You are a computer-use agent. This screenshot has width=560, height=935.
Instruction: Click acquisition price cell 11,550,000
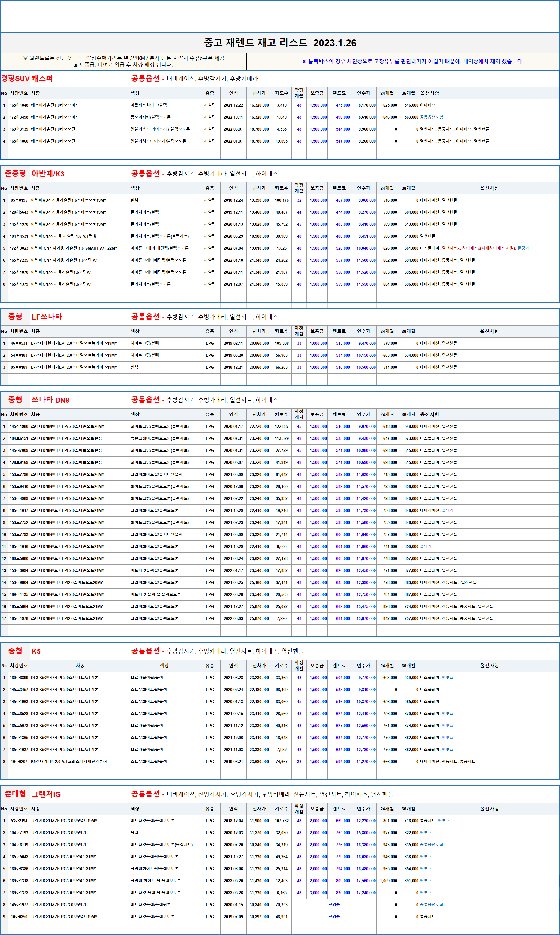tap(364, 284)
